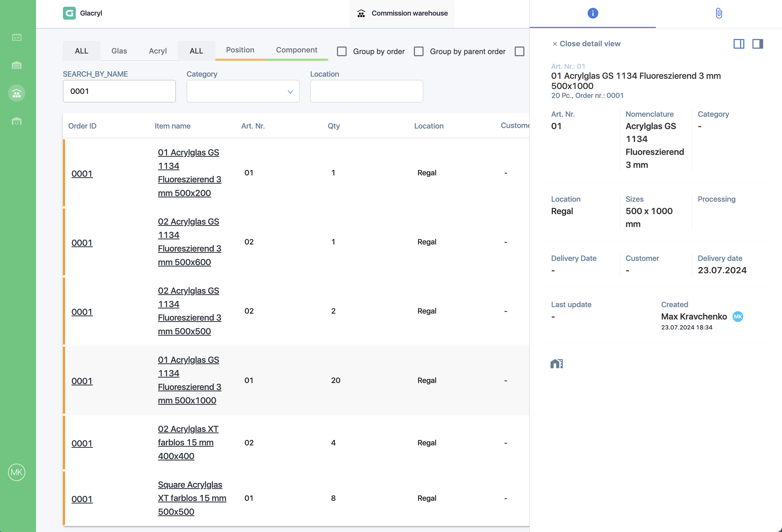Select the active commission warehouse sidebar icon
Image resolution: width=782 pixels, height=532 pixels.
coord(16,93)
